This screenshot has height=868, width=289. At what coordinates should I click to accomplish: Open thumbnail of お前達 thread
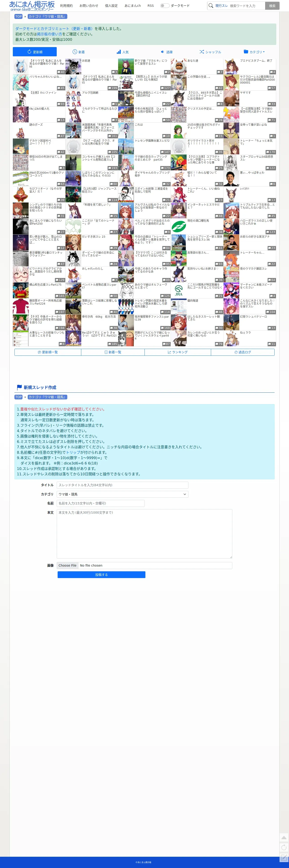click(73, 66)
